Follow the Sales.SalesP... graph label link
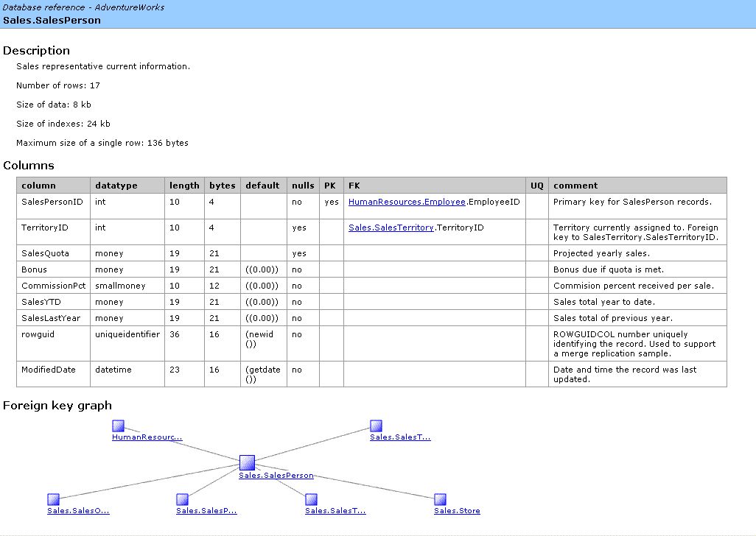Image resolution: width=756 pixels, height=536 pixels. (x=206, y=511)
